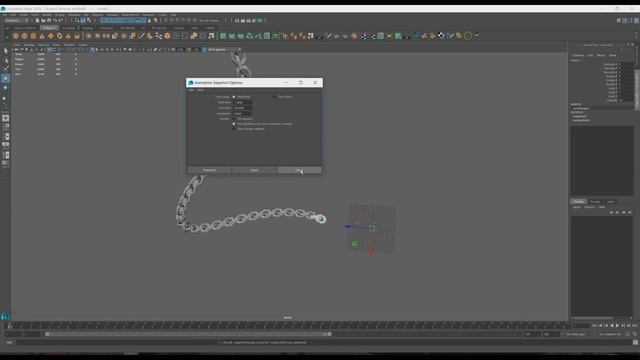Click the Open scene icon
Image resolution: width=640 pixels, height=360 pixels.
click(x=43, y=20)
